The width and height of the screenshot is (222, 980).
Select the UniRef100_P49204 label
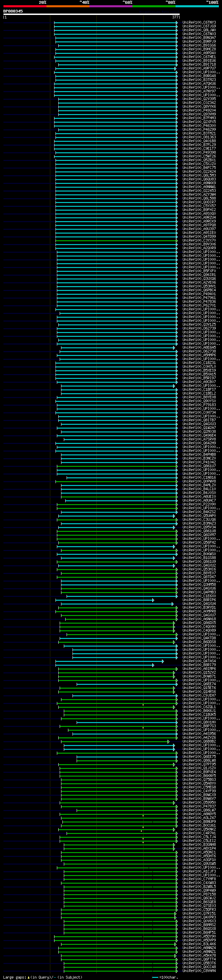pos(199,110)
